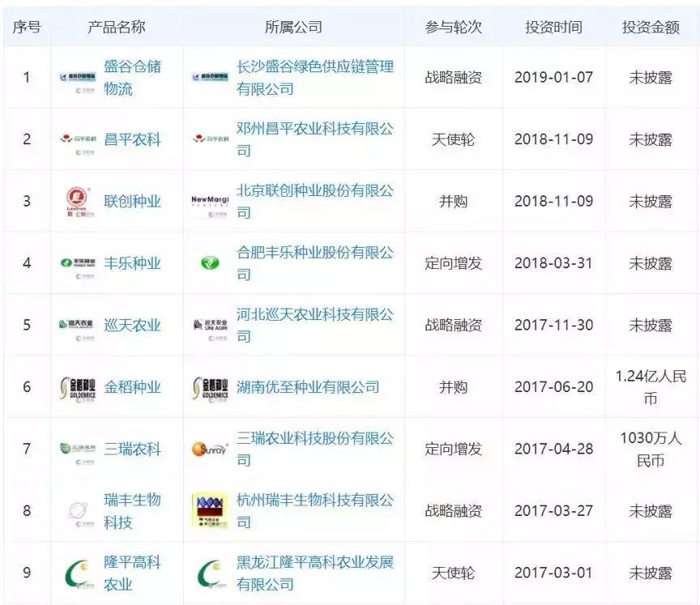Open 合肥丰乐种业股份有限公司 company page
The image size is (700, 605).
tap(314, 263)
